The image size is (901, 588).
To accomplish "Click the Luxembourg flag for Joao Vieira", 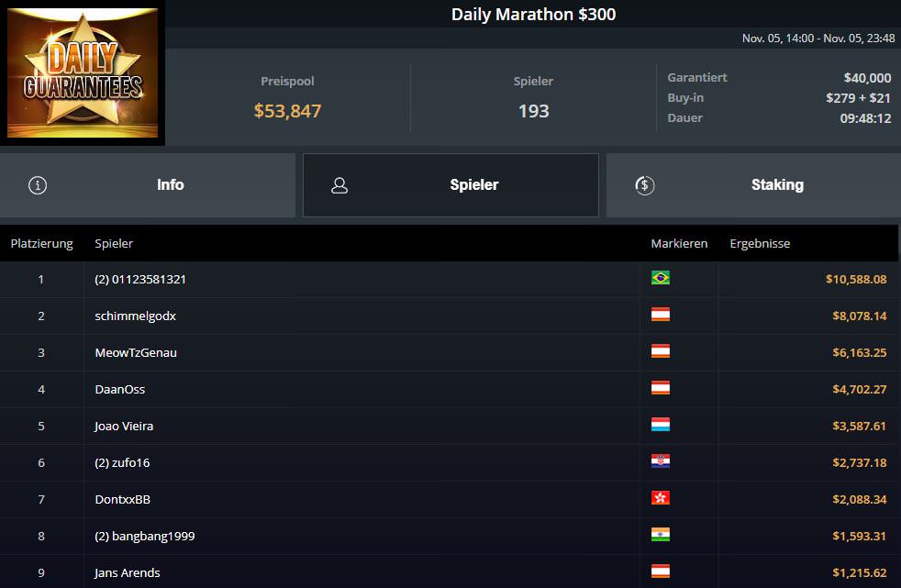I will coord(660,425).
